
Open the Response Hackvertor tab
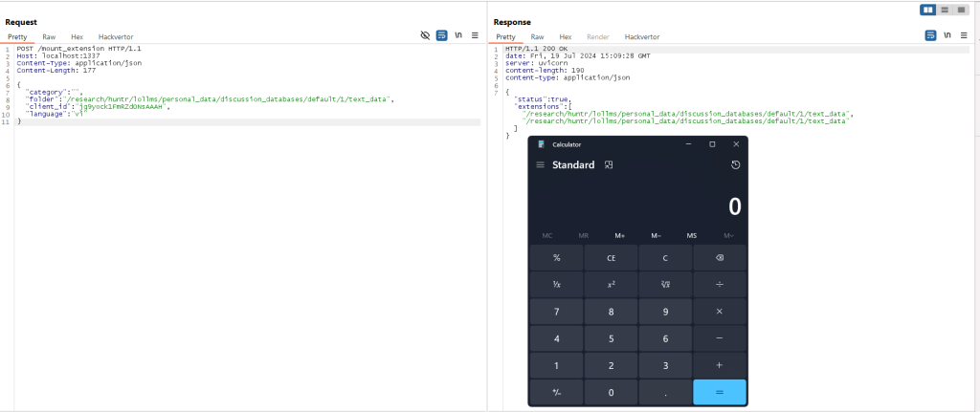[x=642, y=36]
